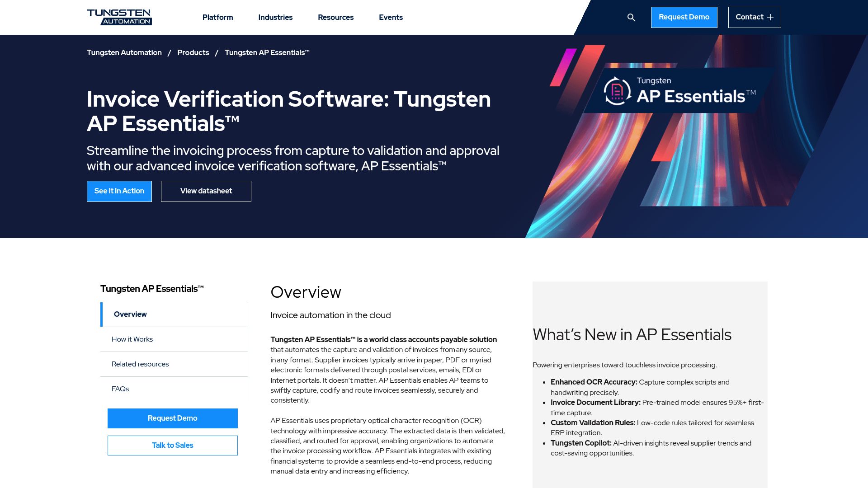Screen dimensions: 868x488
Task: Select Overview in sidebar navigation
Action: (x=174, y=314)
